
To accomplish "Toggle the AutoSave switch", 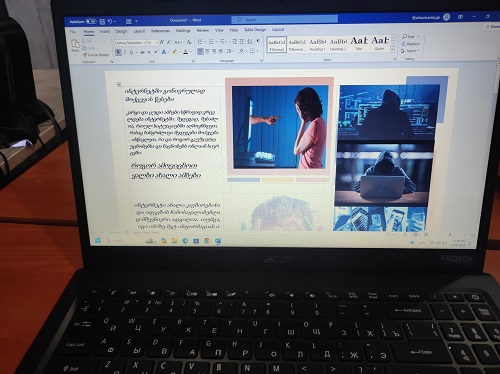I will click(91, 21).
